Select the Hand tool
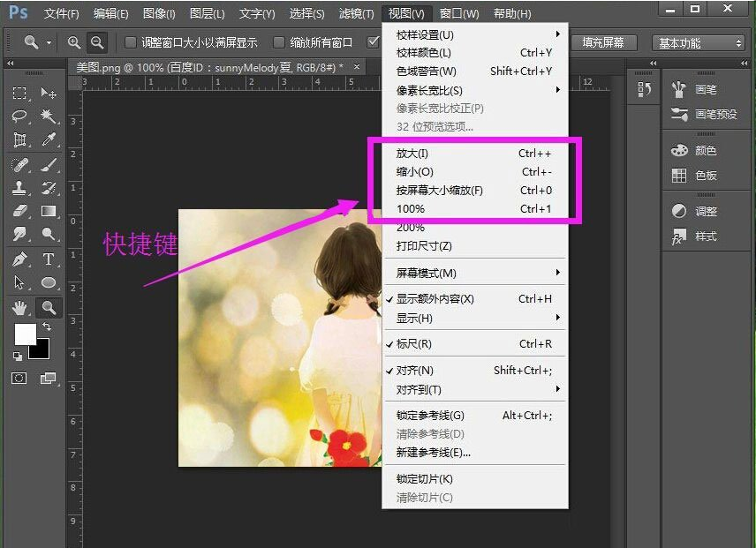 tap(19, 307)
